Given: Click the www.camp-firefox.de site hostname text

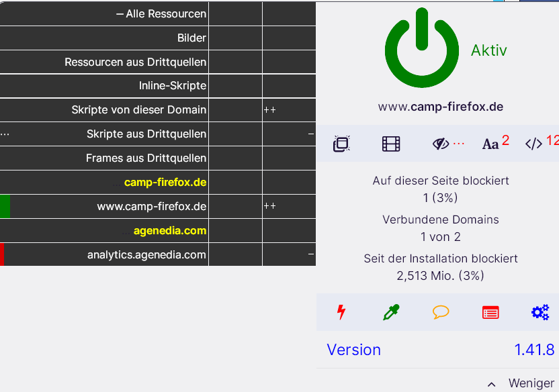Looking at the screenshot, I should (441, 107).
